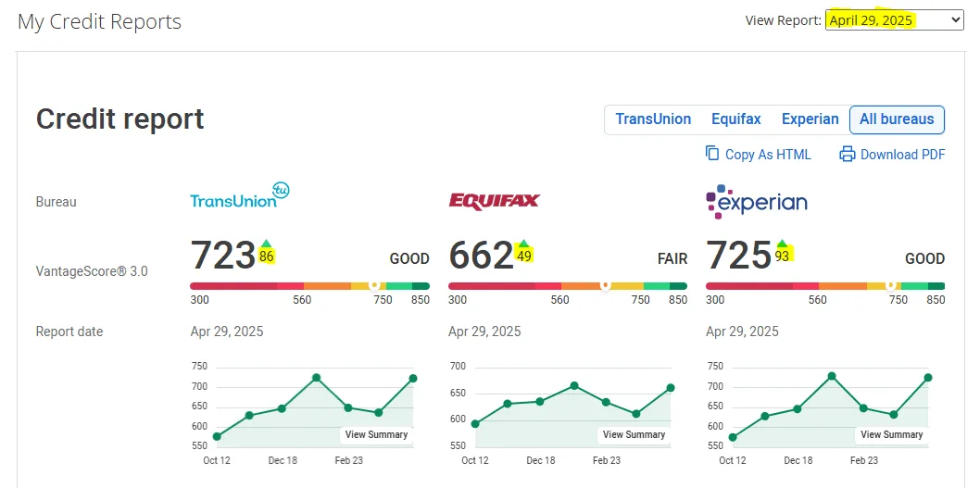980x488 pixels.
Task: Click the Download PDF printer icon
Action: [x=847, y=155]
